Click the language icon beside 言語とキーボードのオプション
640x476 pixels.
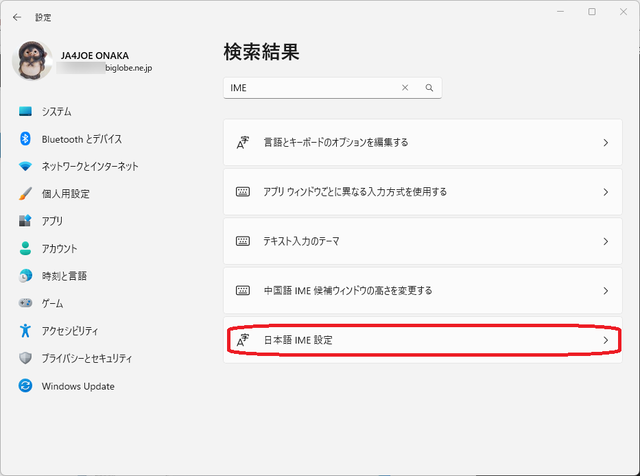243,142
